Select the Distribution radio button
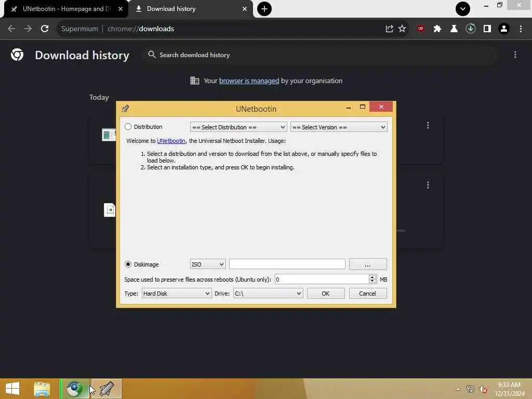 pyautogui.click(x=128, y=127)
